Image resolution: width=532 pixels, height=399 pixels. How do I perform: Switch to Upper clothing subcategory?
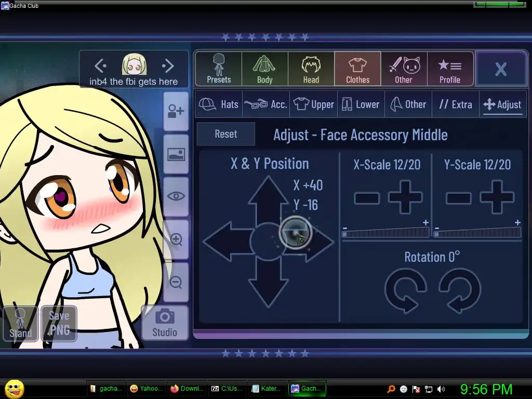[x=313, y=104]
